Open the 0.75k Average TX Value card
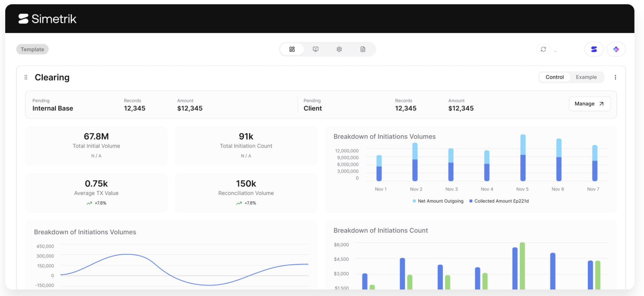The width and height of the screenshot is (644, 296). [x=96, y=193]
